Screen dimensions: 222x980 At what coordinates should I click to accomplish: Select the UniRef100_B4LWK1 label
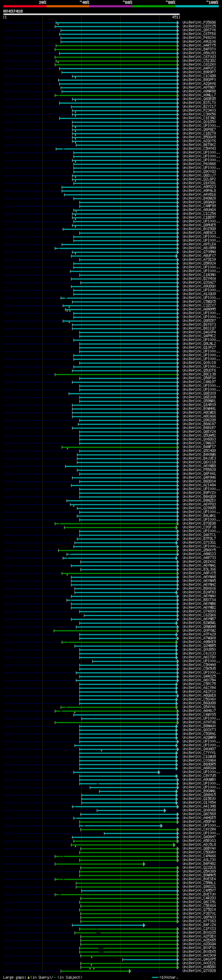[x=199, y=516]
